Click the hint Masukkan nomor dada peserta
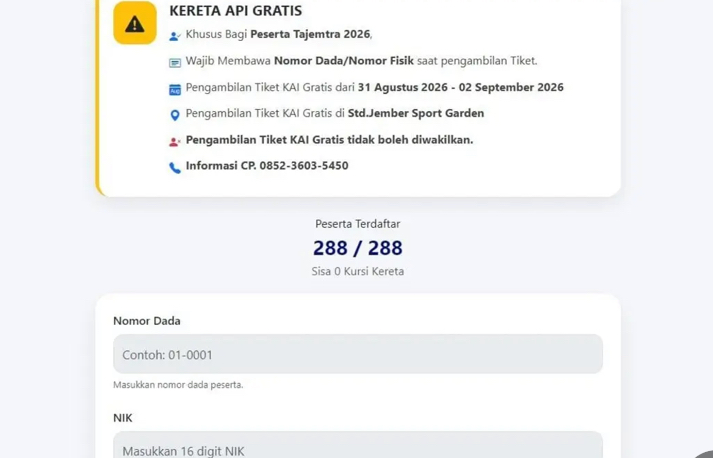 click(x=178, y=385)
